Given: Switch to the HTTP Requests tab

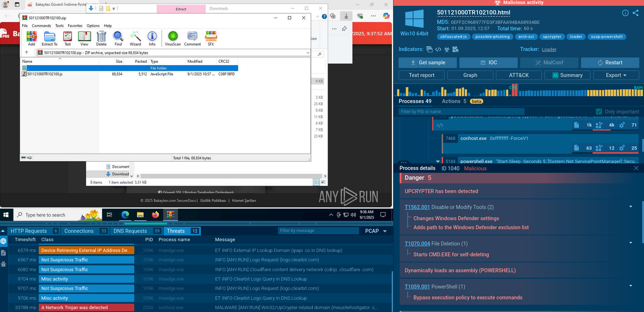Looking at the screenshot, I should coord(34,231).
